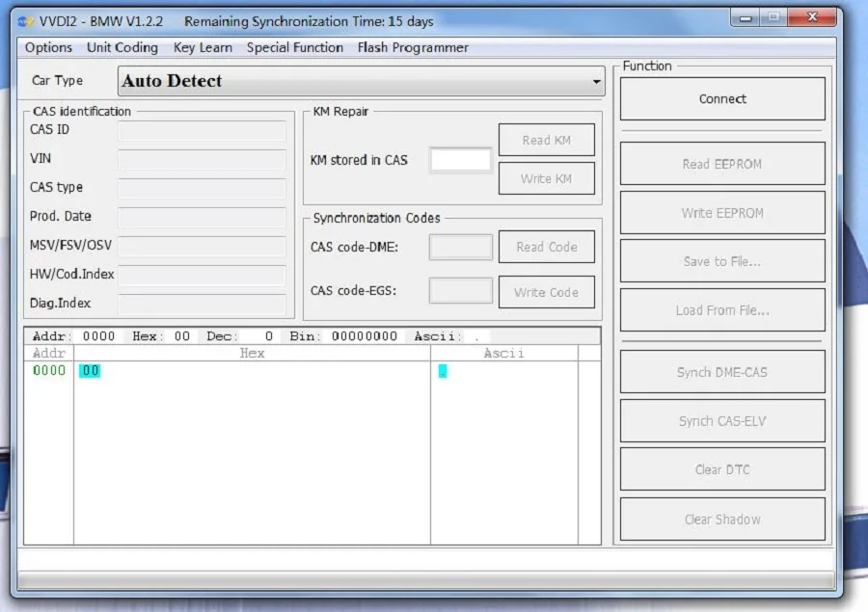The width and height of the screenshot is (868, 612).
Task: Open the Flash Programmer menu
Action: (413, 47)
